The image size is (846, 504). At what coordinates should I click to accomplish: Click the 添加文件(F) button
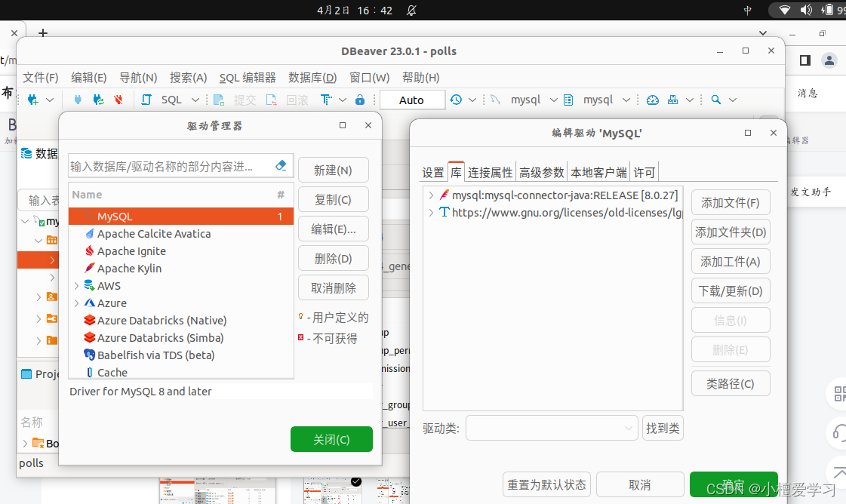(730, 203)
